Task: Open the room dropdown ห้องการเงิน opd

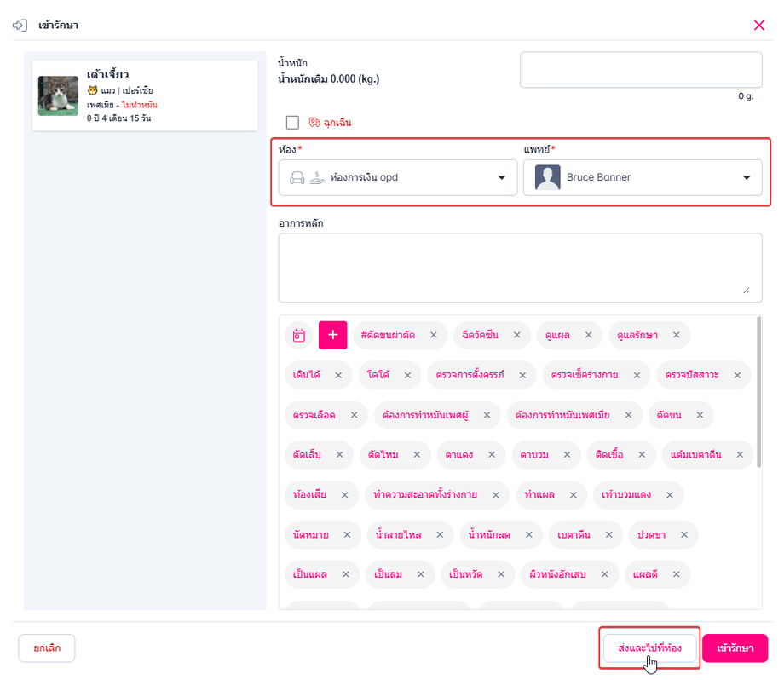Action: click(397, 177)
